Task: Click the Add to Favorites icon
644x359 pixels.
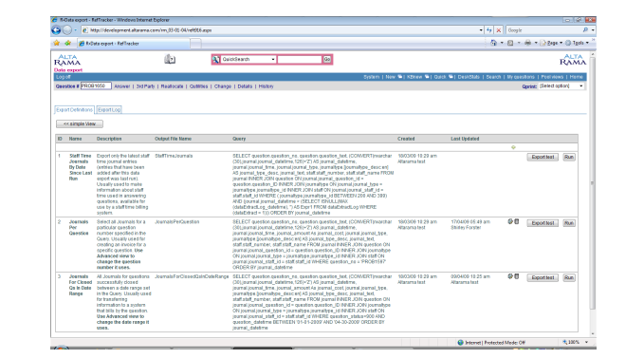Action: click(x=67, y=43)
